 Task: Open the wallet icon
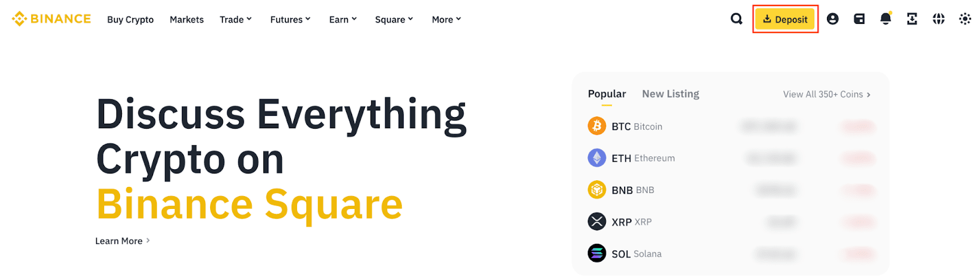pos(859,19)
